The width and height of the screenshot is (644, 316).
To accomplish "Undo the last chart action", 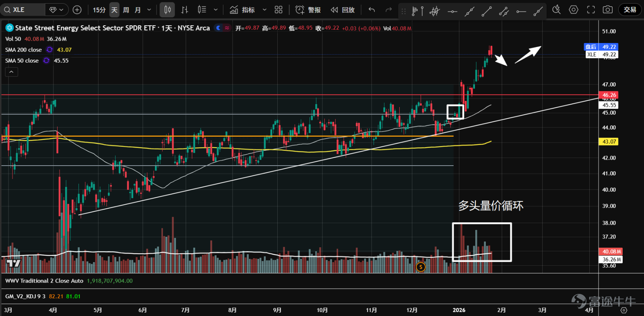I will point(372,10).
